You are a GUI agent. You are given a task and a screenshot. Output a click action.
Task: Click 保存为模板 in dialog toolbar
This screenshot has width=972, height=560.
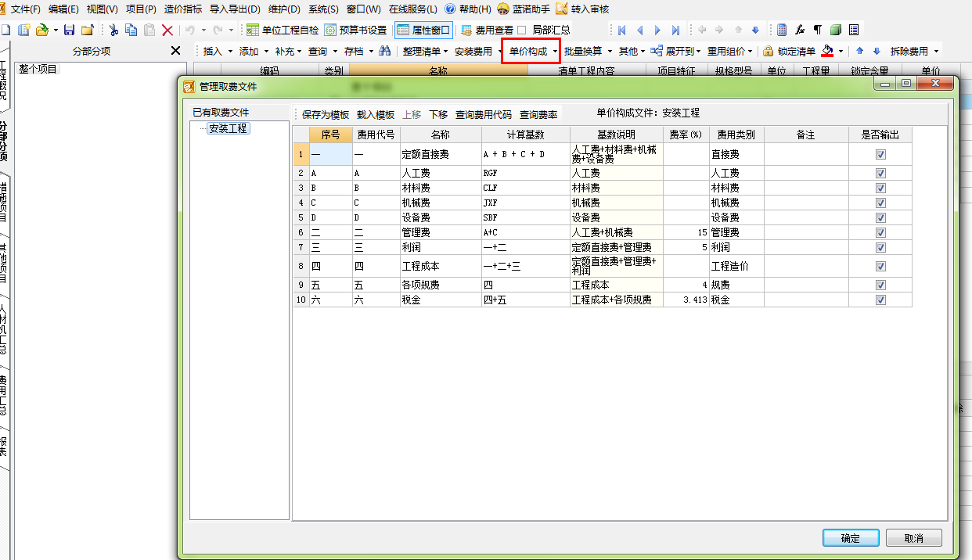pyautogui.click(x=326, y=114)
